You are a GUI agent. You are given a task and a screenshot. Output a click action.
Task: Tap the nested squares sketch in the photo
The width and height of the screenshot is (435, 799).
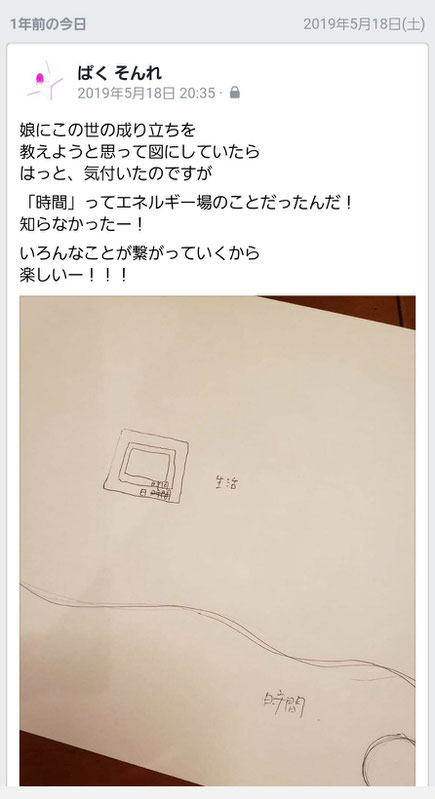click(x=146, y=466)
